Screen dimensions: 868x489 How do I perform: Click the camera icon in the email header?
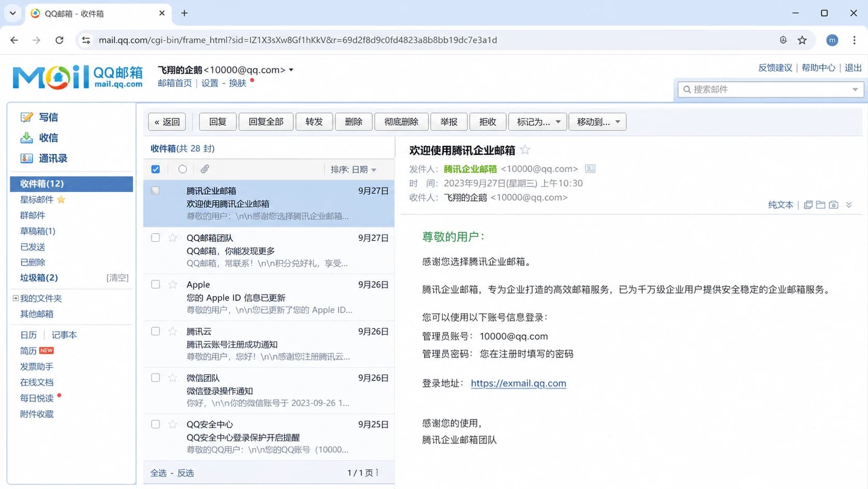pyautogui.click(x=834, y=205)
